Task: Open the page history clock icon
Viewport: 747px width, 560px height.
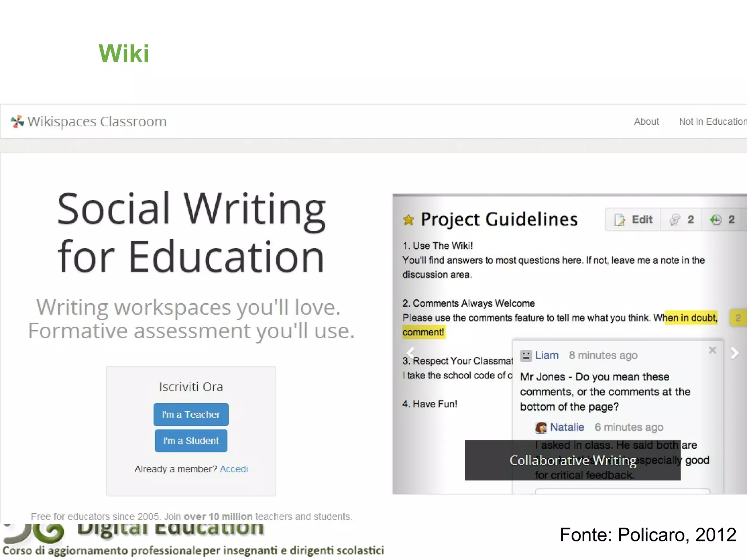Action: [x=716, y=220]
